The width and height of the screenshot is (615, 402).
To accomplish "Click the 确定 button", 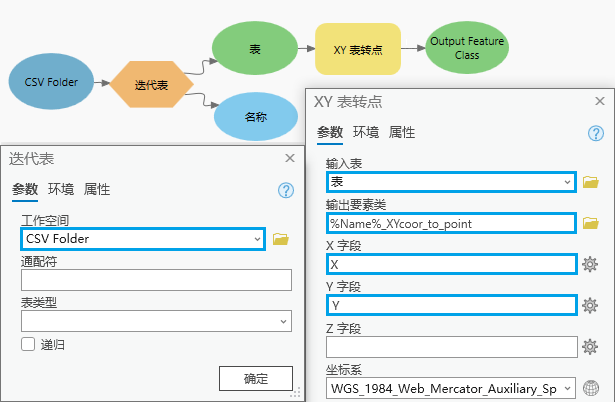I will click(x=256, y=378).
